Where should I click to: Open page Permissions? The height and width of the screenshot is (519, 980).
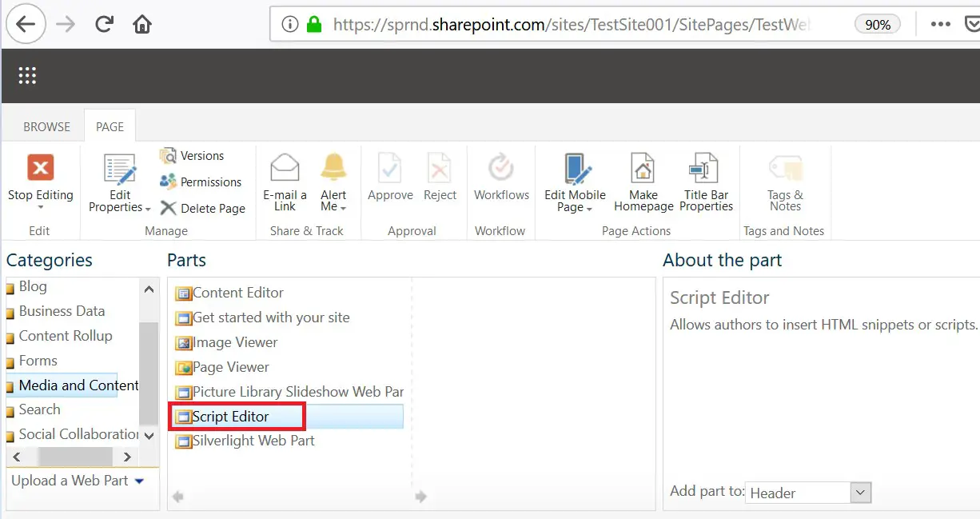coord(200,182)
